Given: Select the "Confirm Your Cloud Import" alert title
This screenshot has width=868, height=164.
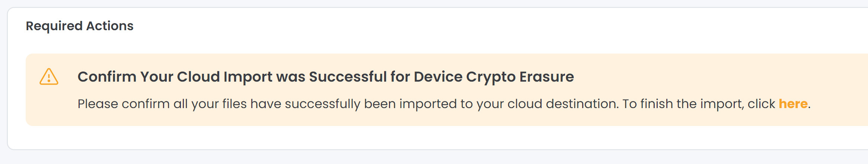Looking at the screenshot, I should point(325,77).
